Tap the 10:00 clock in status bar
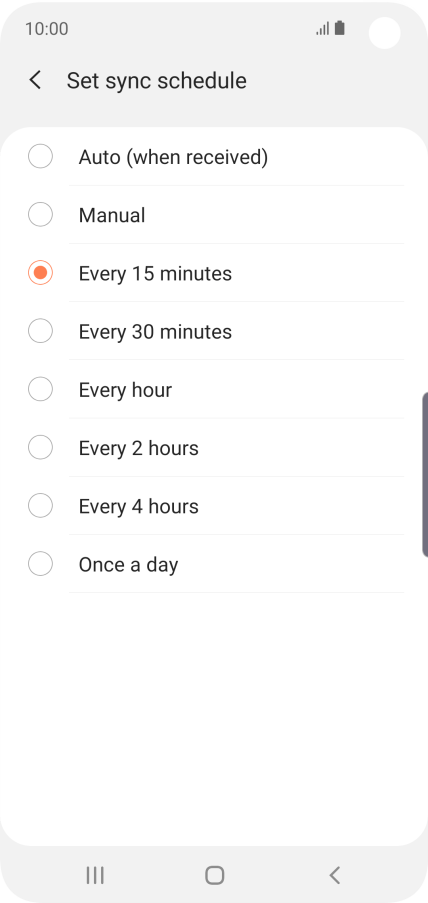 (x=47, y=29)
